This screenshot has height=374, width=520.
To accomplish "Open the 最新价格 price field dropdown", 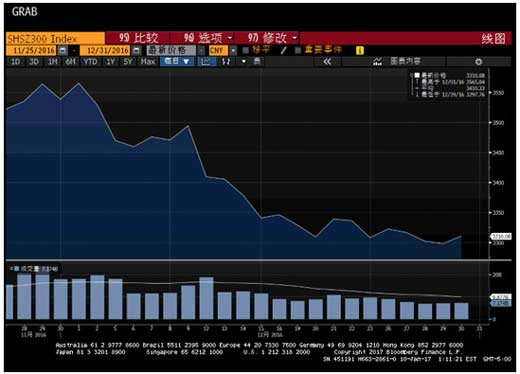I will click(x=201, y=50).
